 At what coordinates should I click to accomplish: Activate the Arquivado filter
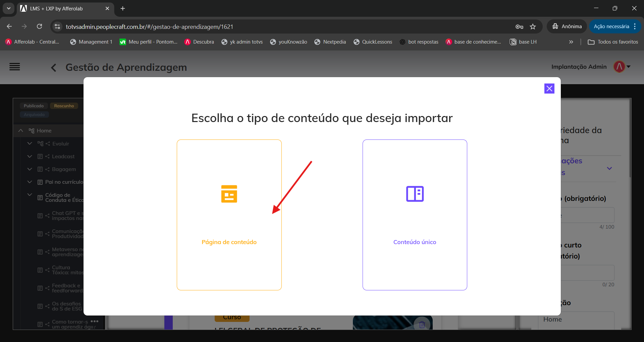coord(34,114)
